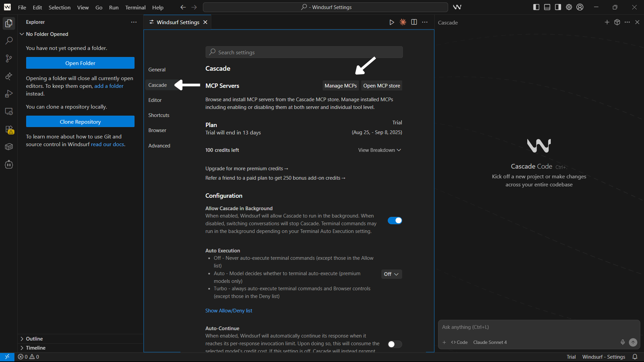Viewport: 644px width, 362px height.
Task: Close the Windsurf Settings tab
Action: (205, 22)
